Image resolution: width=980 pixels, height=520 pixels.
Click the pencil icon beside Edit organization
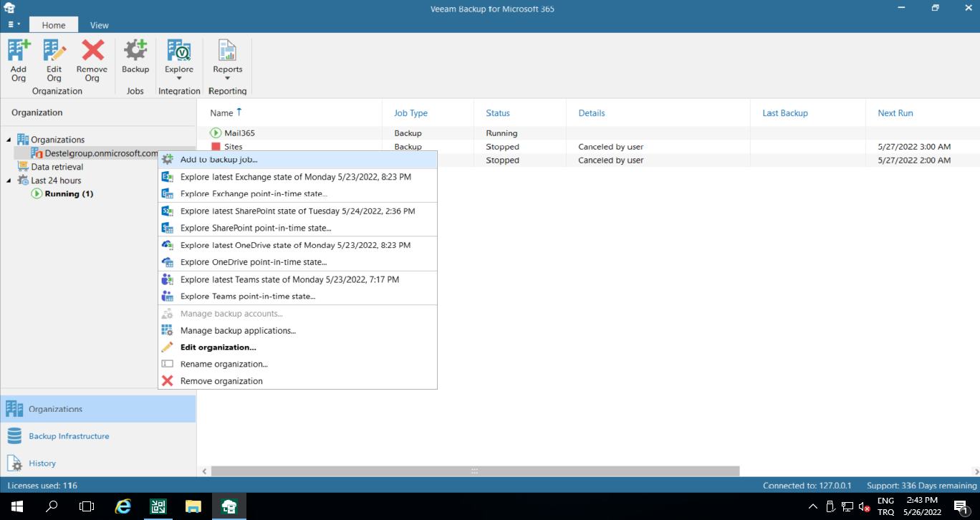click(168, 347)
